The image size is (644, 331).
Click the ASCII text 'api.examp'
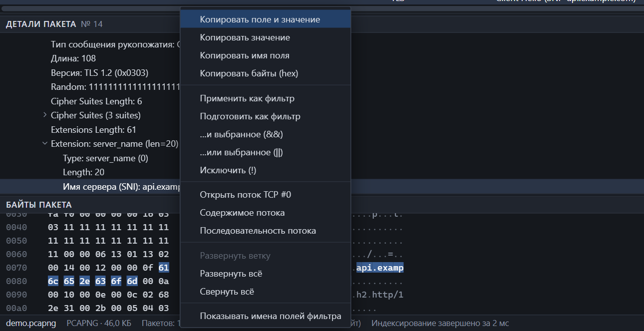(x=380, y=268)
